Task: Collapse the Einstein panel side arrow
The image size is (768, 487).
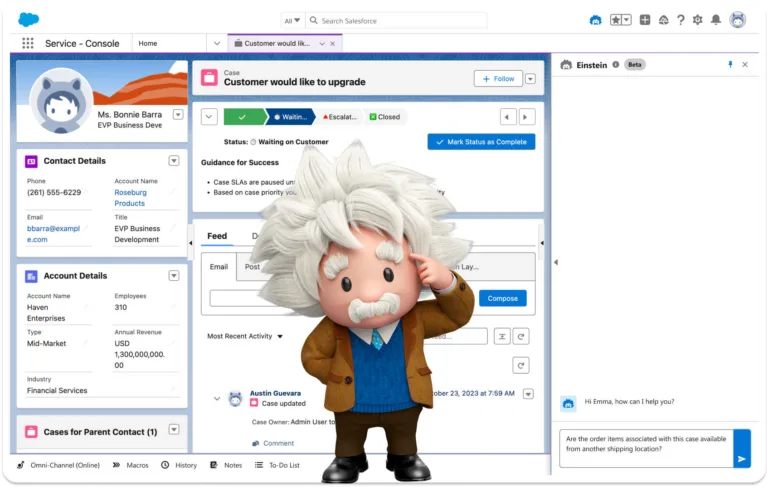Action: coord(556,263)
